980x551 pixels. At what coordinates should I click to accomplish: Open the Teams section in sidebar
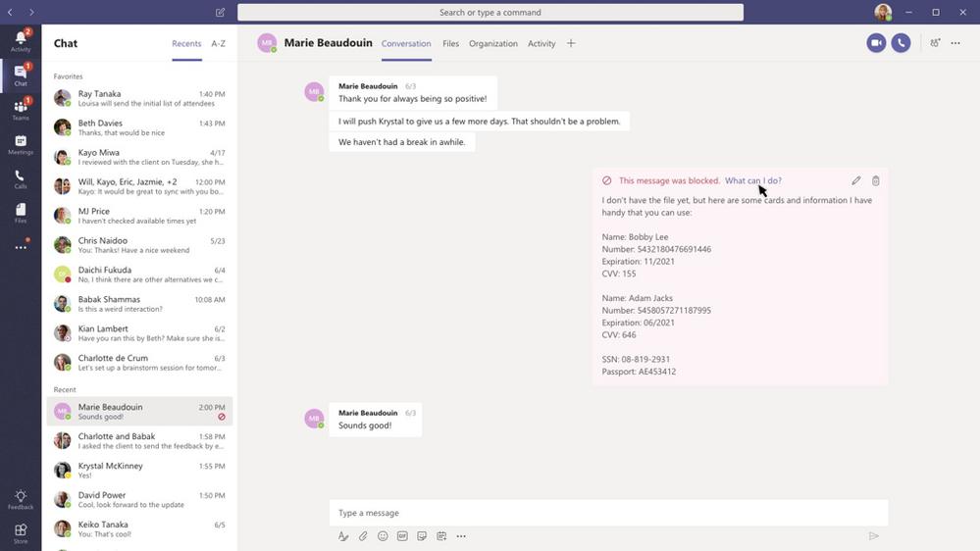click(x=21, y=110)
